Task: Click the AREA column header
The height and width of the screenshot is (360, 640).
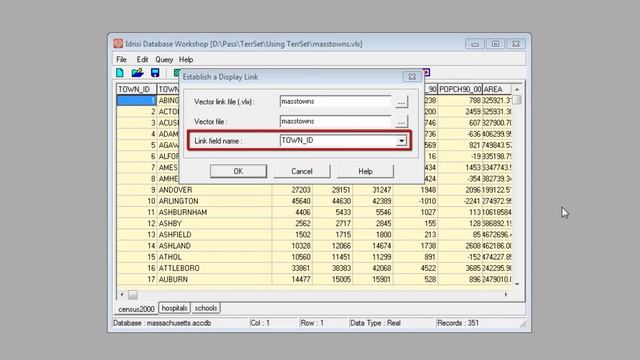Action: 497,89
